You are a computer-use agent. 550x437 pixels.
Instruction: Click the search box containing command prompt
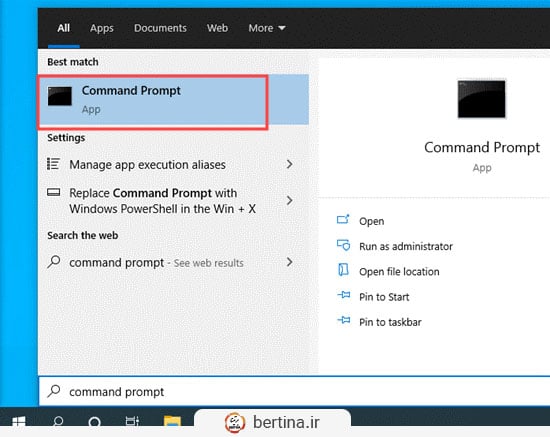point(294,391)
